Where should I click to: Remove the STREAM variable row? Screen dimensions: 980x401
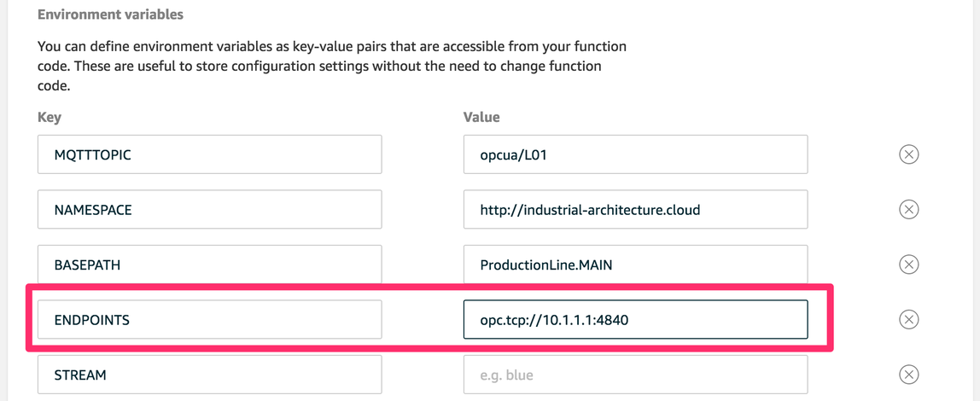(908, 375)
